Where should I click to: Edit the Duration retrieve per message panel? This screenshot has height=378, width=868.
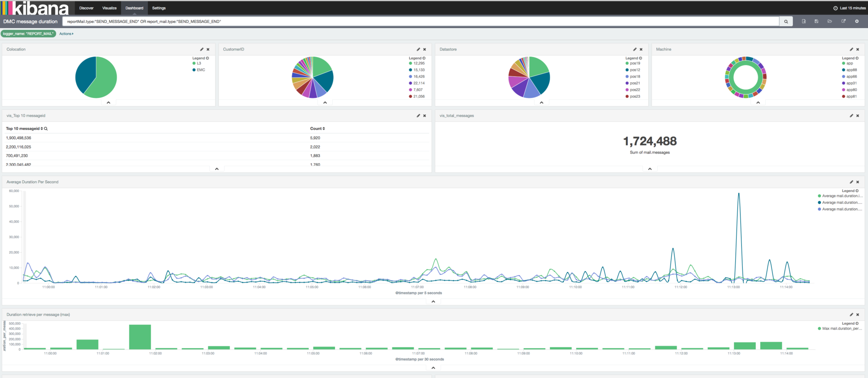(851, 315)
